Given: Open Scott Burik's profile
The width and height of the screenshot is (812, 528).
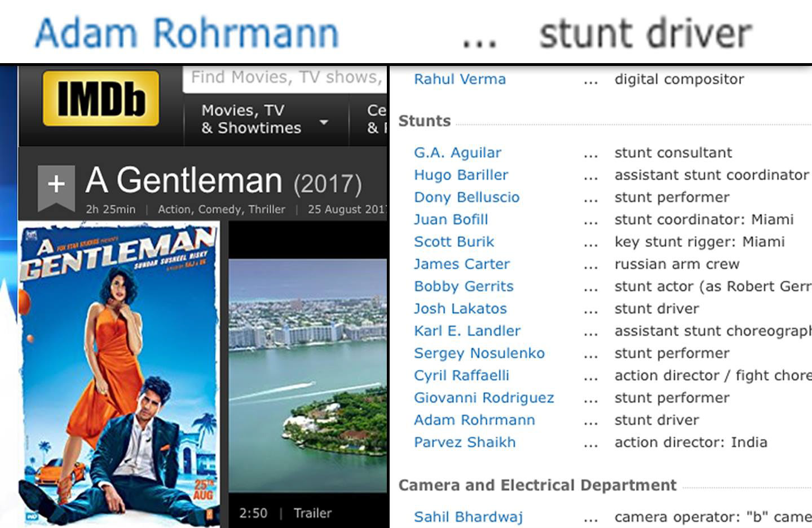Looking at the screenshot, I should click(454, 242).
